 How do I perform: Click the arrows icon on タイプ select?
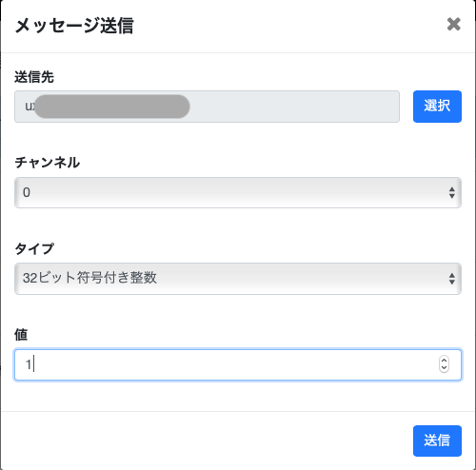[451, 279]
